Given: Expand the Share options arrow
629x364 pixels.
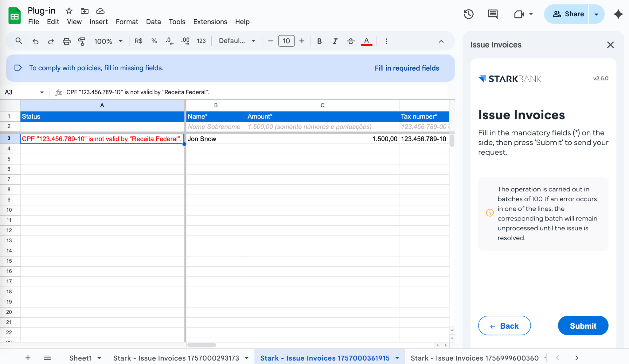Looking at the screenshot, I should pos(596,14).
